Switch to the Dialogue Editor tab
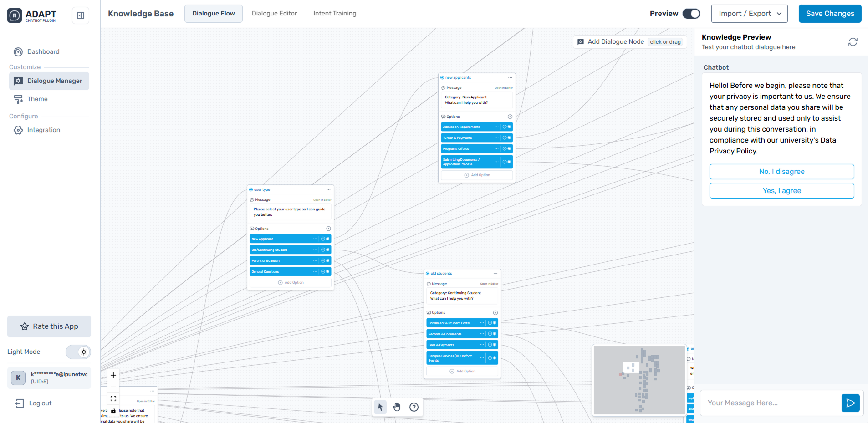 click(274, 14)
